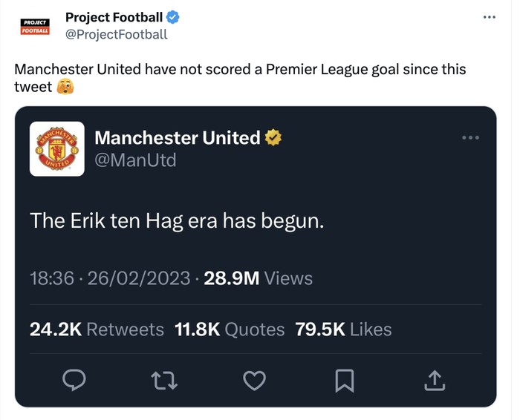Click Project Football blue verified badge
Viewport: 520px width, 420px height.
[x=172, y=18]
